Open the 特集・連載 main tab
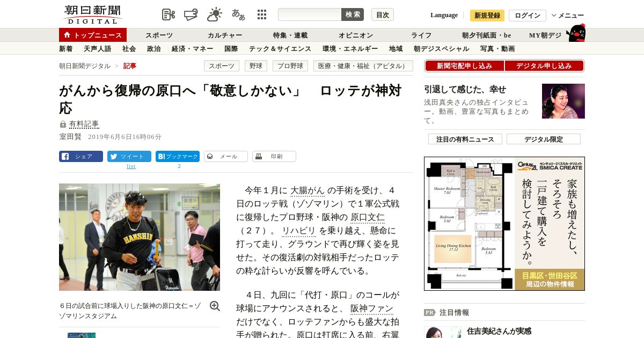644x338 pixels. click(290, 35)
